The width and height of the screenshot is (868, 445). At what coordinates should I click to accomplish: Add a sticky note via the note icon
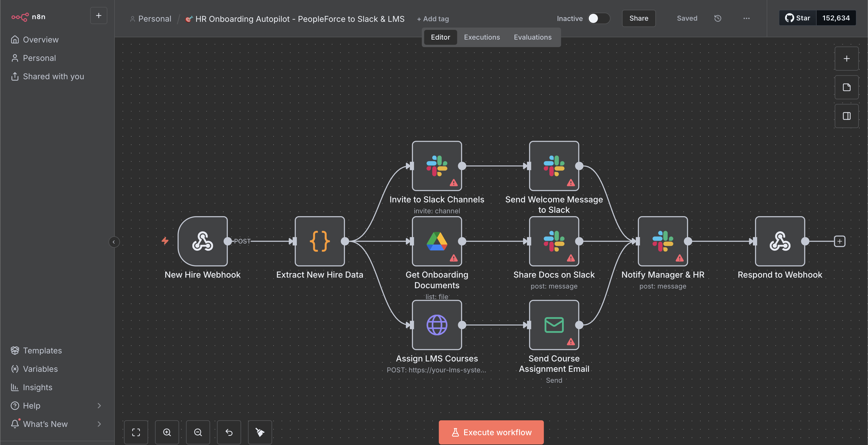click(847, 87)
